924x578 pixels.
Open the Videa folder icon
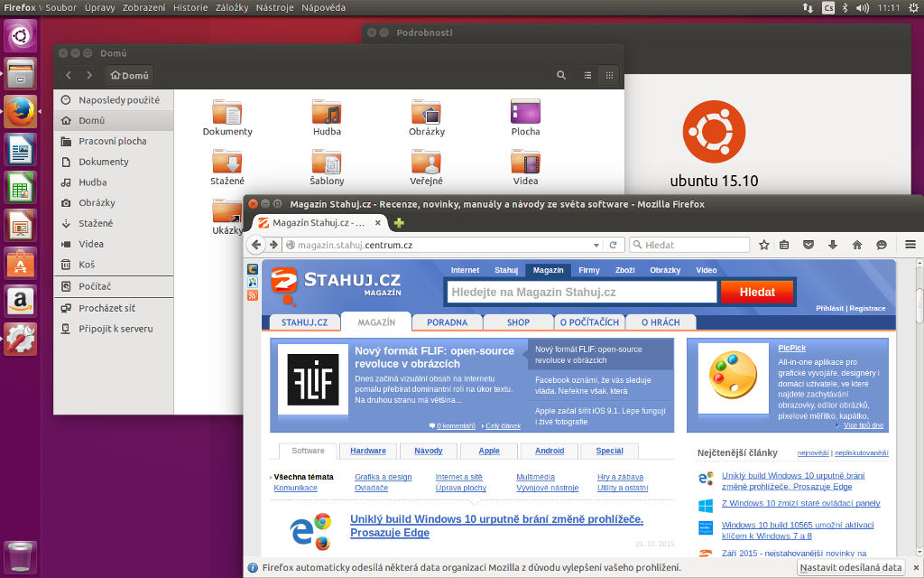(526, 166)
